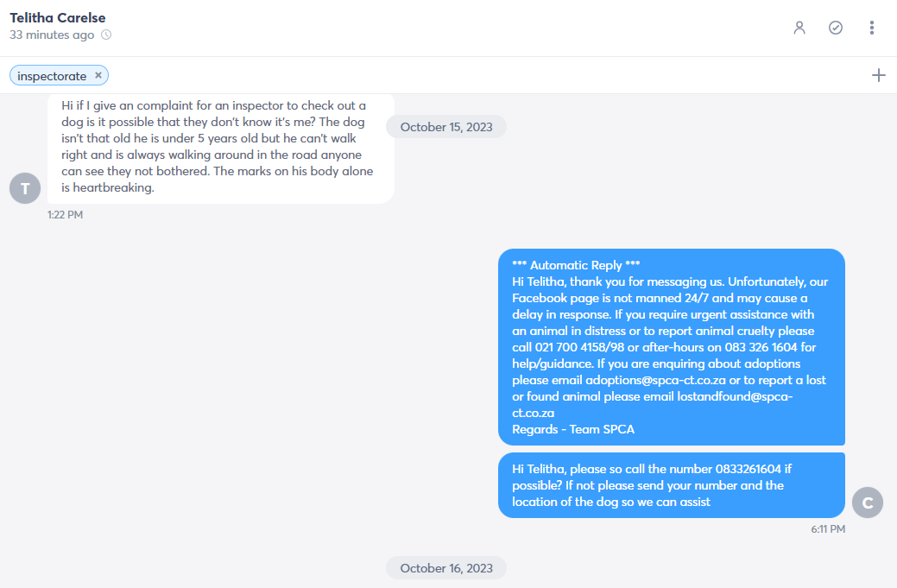Click Telitha's T avatar
897x588 pixels.
point(25,188)
